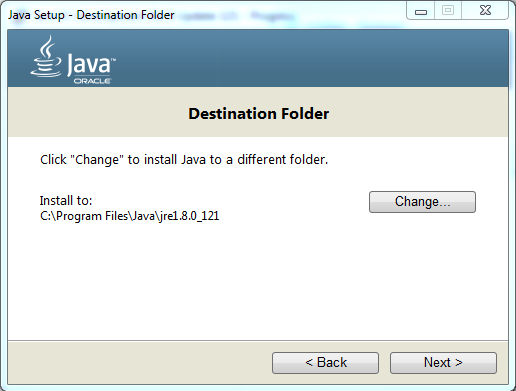The width and height of the screenshot is (516, 391).
Task: Select the Install to: label
Action: tap(66, 201)
